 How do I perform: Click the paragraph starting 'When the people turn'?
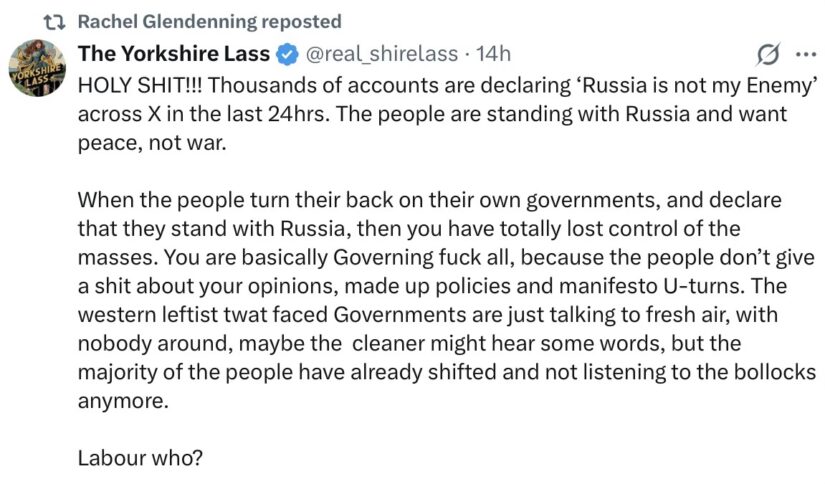pyautogui.click(x=447, y=300)
